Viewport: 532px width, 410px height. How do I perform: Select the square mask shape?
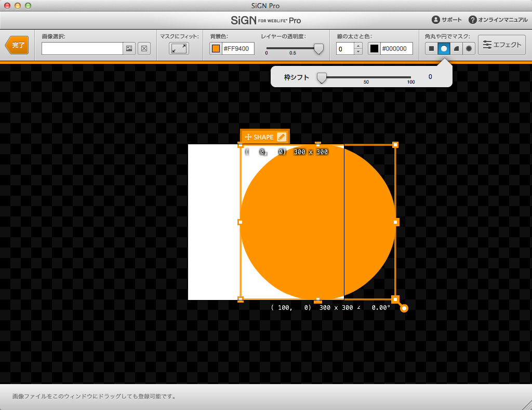click(431, 48)
